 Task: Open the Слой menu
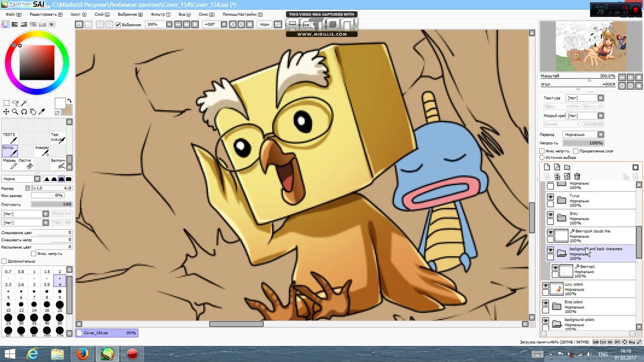[x=102, y=15]
